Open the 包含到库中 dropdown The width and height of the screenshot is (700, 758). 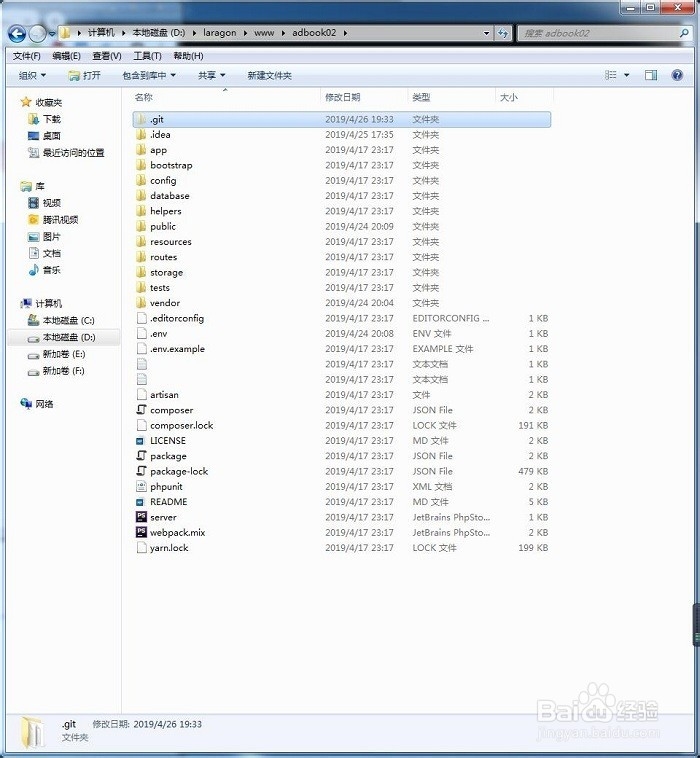point(149,75)
